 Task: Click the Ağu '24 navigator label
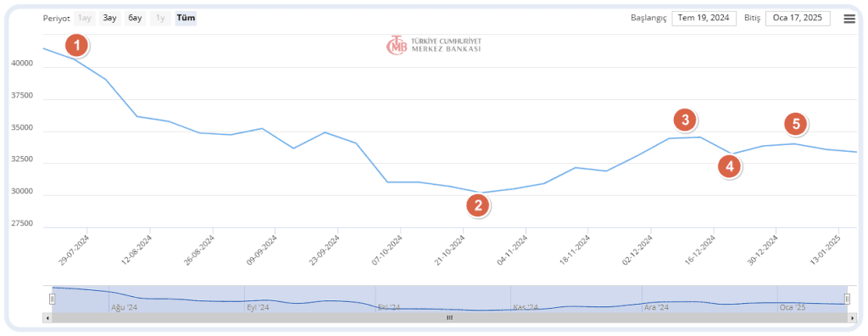(x=124, y=307)
